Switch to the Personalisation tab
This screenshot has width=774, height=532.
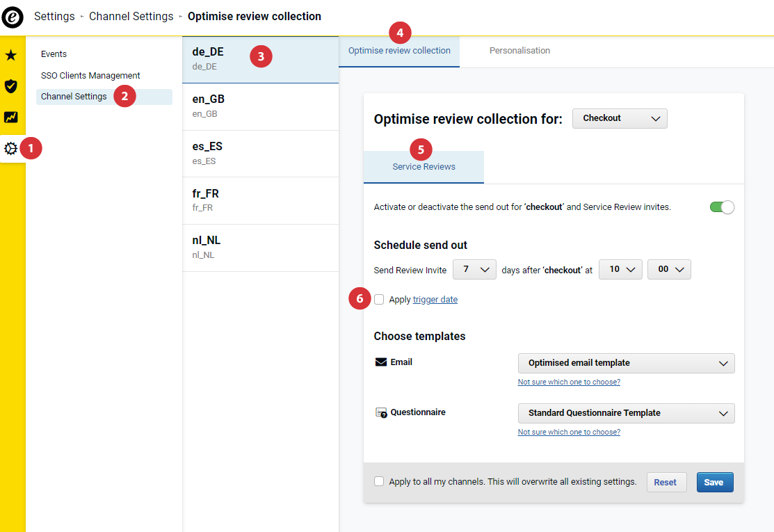click(519, 51)
